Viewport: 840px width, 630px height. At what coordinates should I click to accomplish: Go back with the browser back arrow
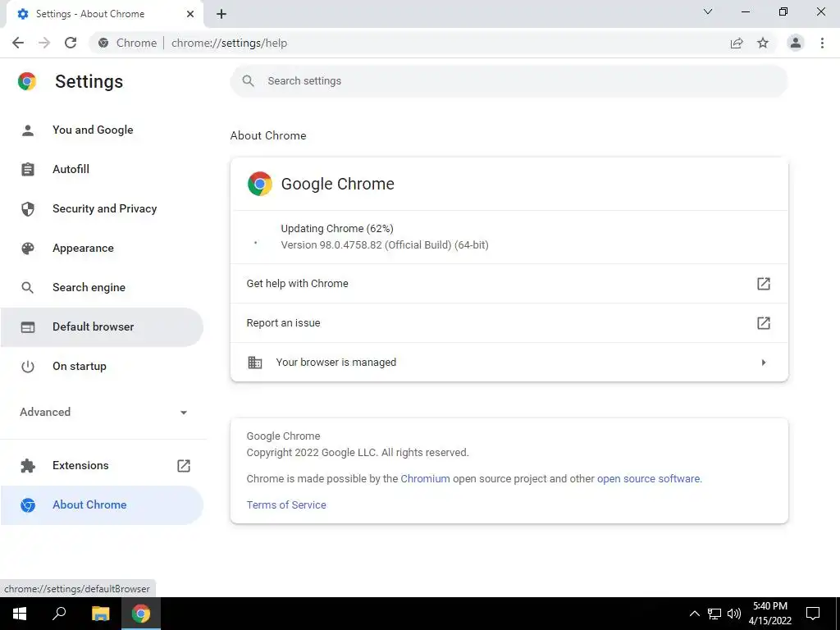pos(18,43)
